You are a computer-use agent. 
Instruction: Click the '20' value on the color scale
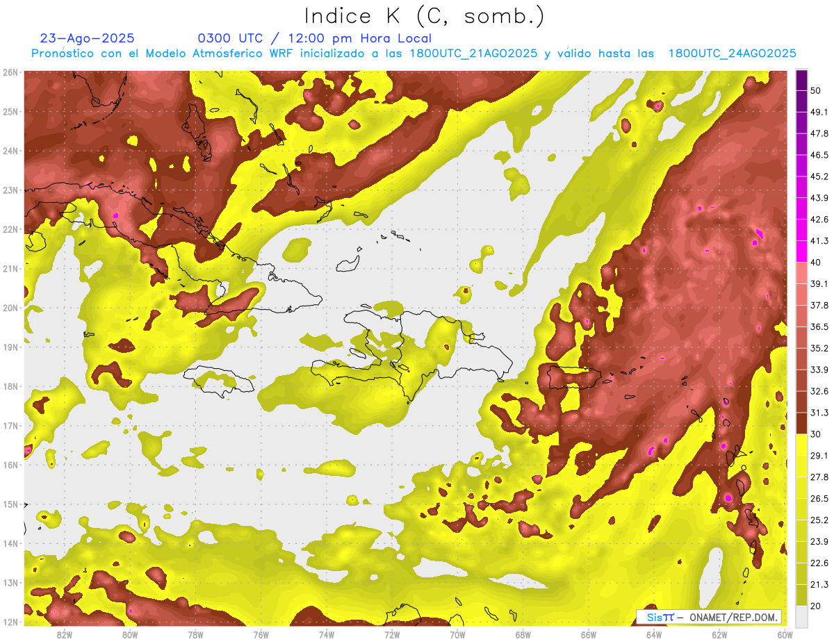[x=816, y=606]
